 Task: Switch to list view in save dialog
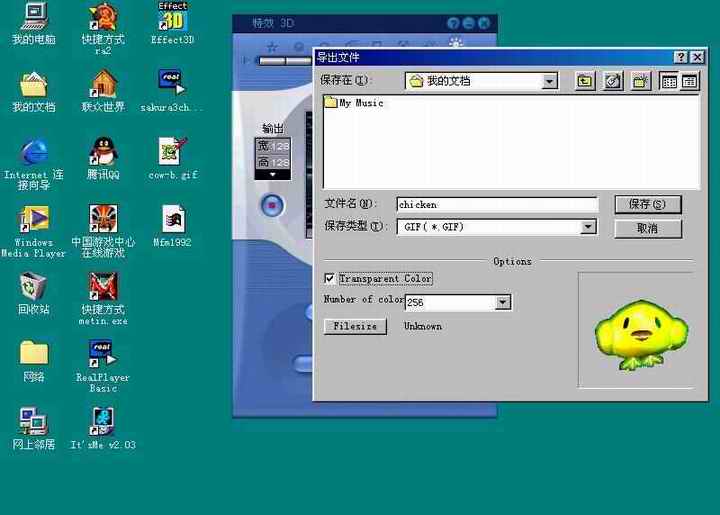(x=669, y=81)
